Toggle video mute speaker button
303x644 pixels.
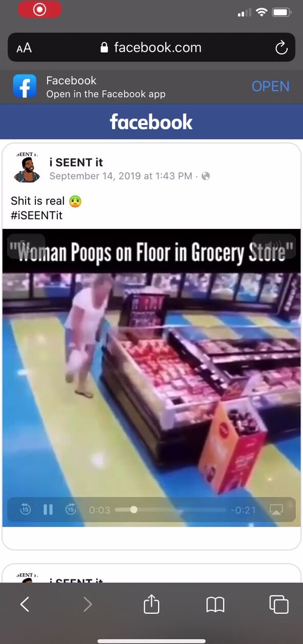tap(274, 246)
